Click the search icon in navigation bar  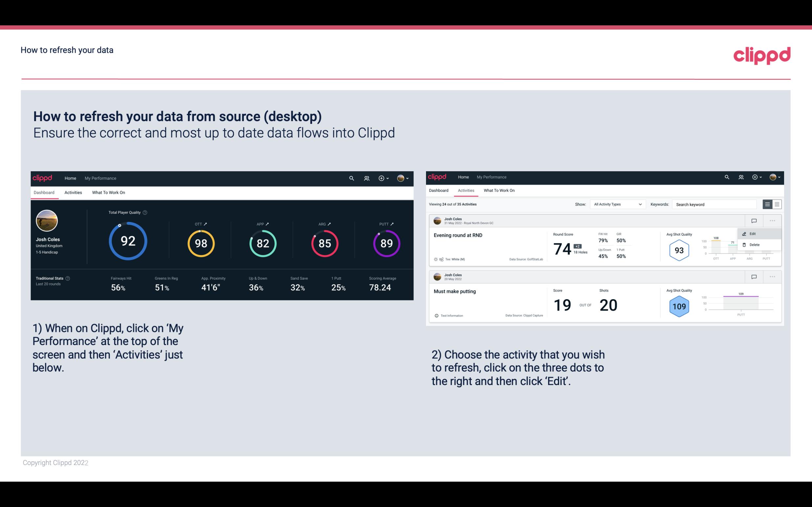351,177
